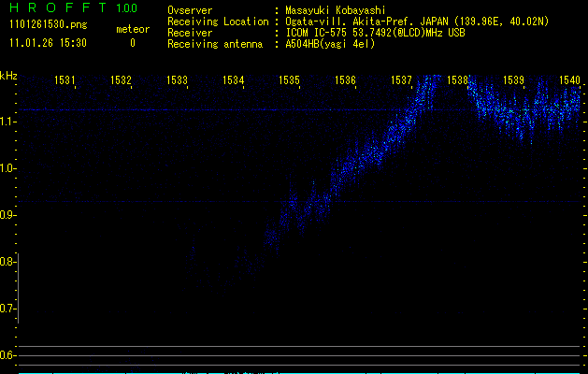
Task: Select antenna text A504HB(yagi 4el)
Action: 330,44
